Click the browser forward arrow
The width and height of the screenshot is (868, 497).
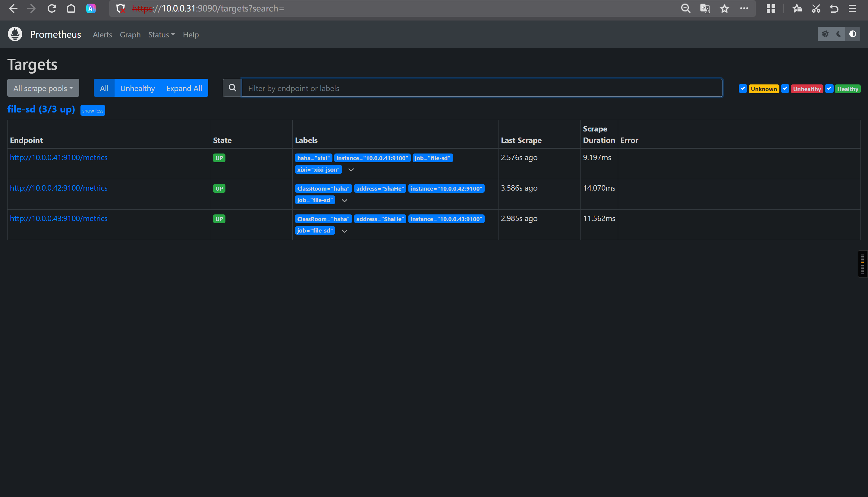click(31, 8)
